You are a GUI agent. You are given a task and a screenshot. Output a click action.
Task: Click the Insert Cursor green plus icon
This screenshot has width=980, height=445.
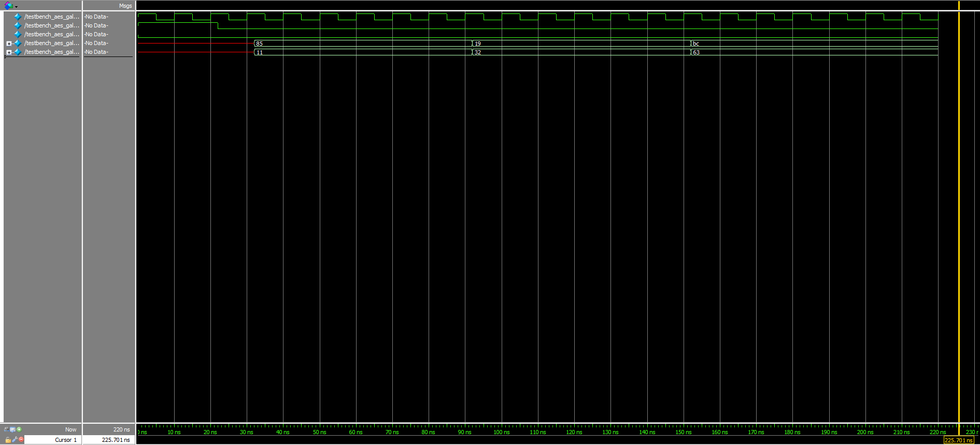[19, 429]
